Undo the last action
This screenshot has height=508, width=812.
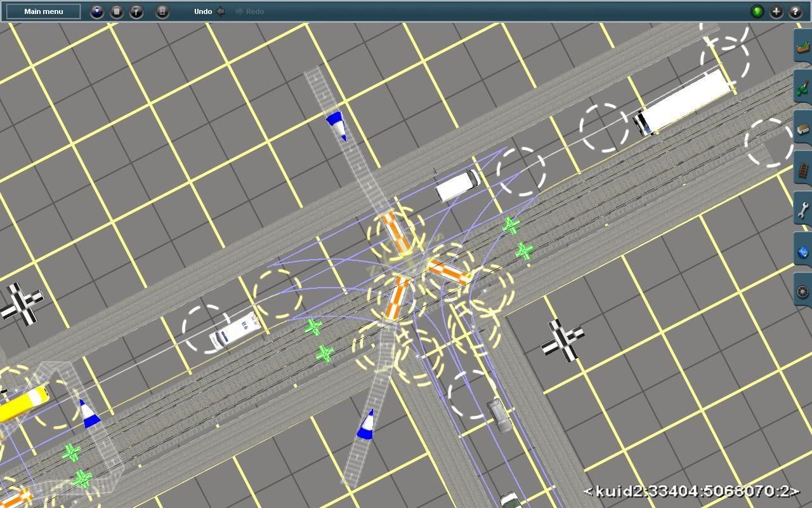pos(209,11)
